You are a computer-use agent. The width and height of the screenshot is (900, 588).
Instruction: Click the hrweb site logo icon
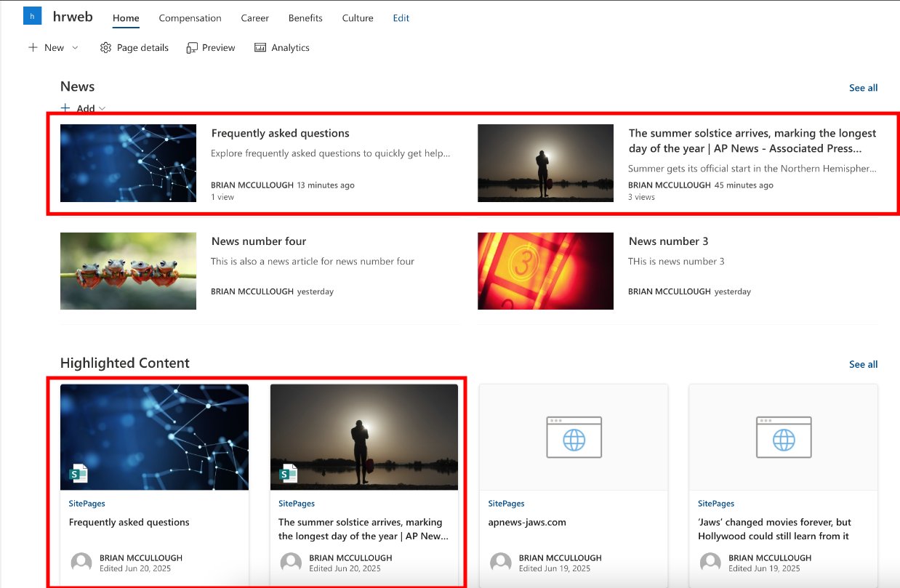click(31, 15)
